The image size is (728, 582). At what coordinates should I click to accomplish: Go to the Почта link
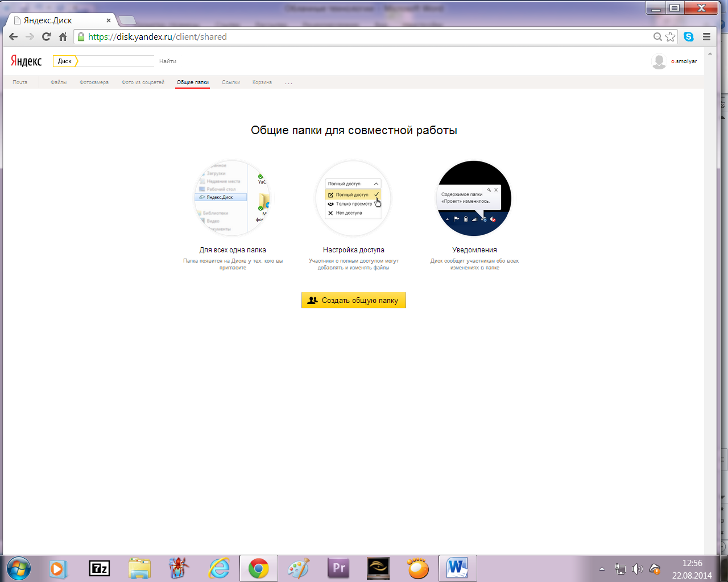(x=20, y=82)
